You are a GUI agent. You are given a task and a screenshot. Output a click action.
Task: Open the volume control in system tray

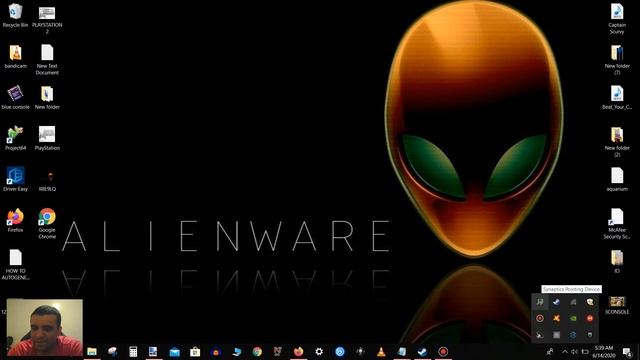point(575,351)
